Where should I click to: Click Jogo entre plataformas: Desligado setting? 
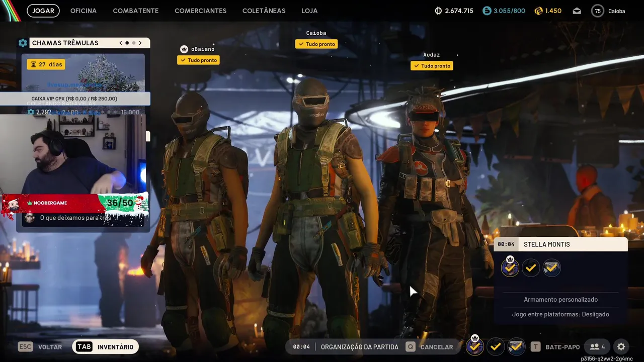561,314
